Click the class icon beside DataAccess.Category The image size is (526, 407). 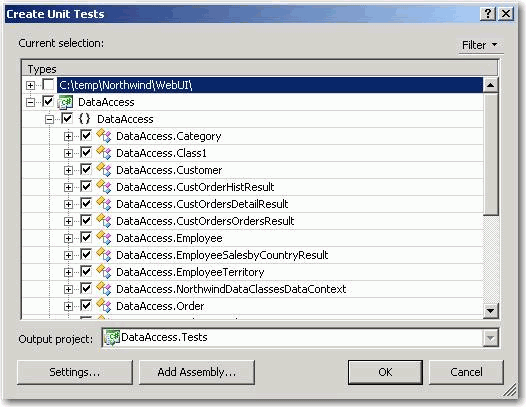pyautogui.click(x=104, y=136)
